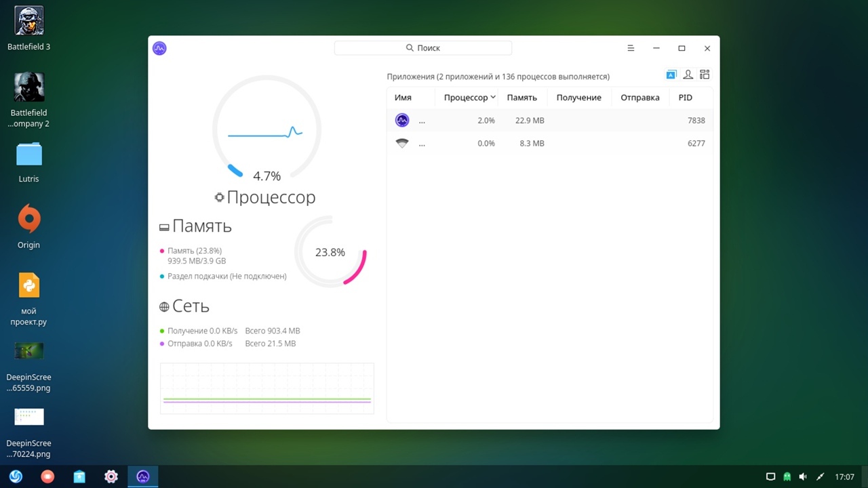
Task: Click the CPU usage line graph
Action: (265, 132)
